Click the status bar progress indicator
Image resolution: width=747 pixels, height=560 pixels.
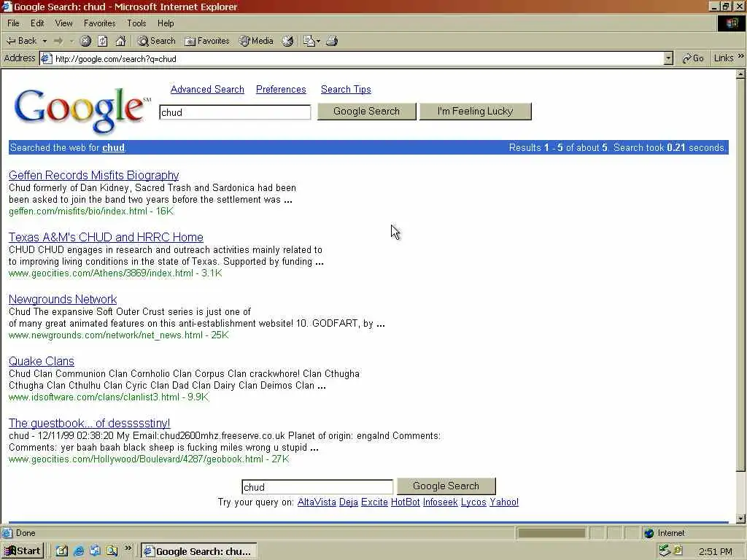click(551, 533)
